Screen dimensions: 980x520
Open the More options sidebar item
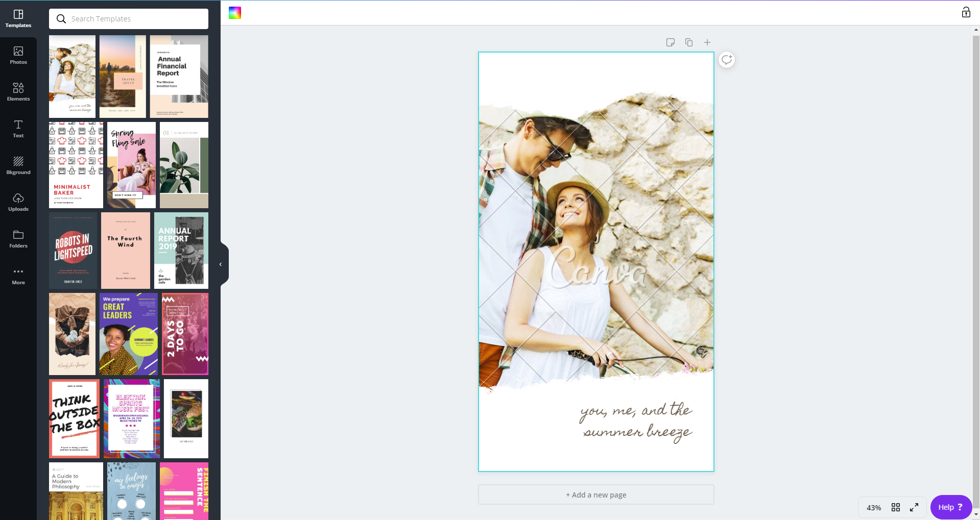point(18,276)
